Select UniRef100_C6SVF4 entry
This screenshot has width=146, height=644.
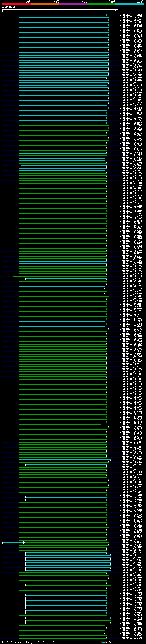pyautogui.click(x=131, y=70)
